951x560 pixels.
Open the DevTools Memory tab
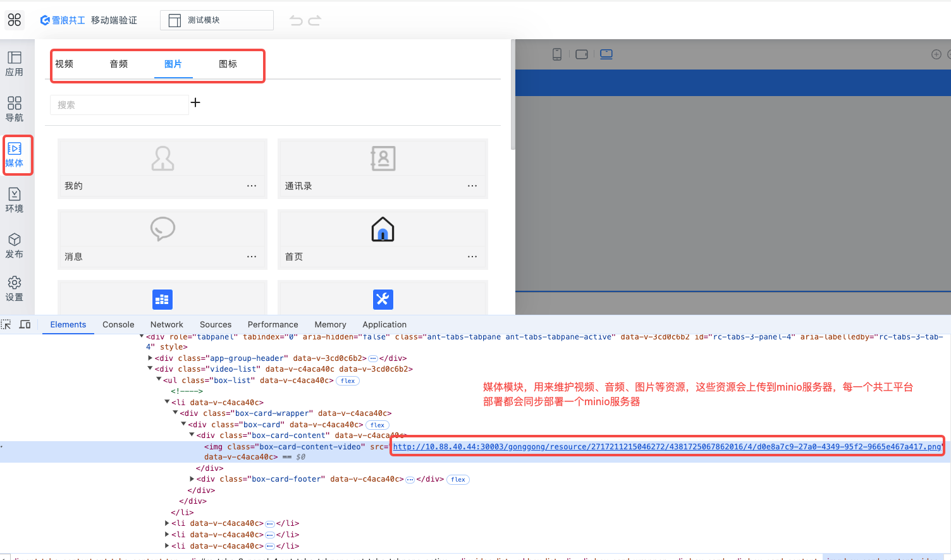(x=330, y=325)
